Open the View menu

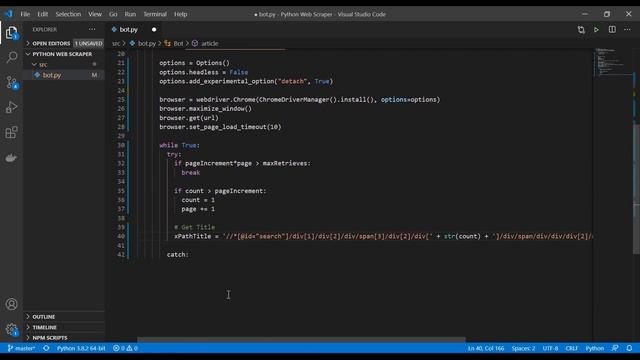click(x=95, y=14)
